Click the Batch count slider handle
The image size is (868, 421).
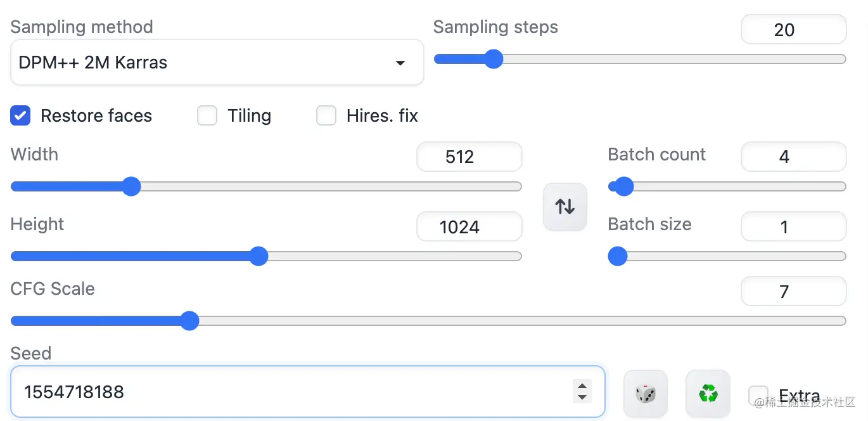click(x=624, y=186)
